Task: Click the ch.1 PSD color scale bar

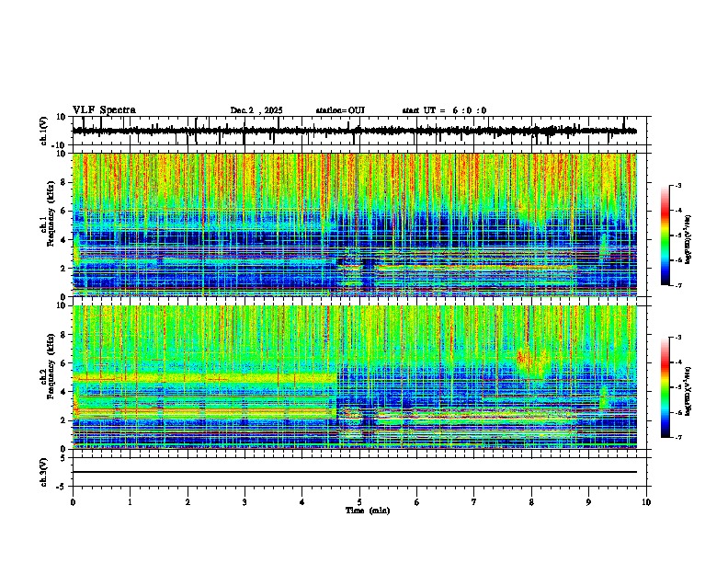Action: (665, 235)
